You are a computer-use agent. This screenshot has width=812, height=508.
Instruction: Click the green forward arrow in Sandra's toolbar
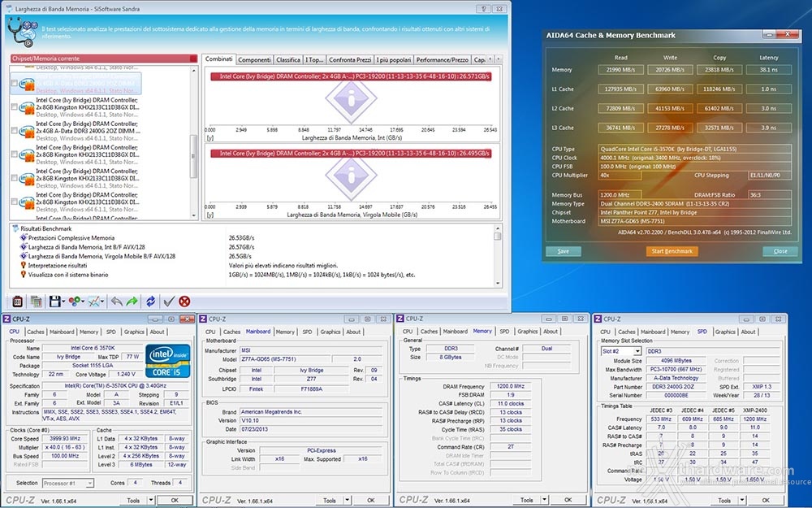(x=132, y=302)
